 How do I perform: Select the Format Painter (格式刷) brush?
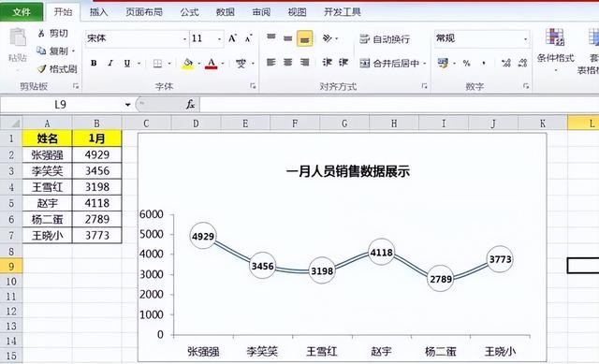[x=41, y=68]
